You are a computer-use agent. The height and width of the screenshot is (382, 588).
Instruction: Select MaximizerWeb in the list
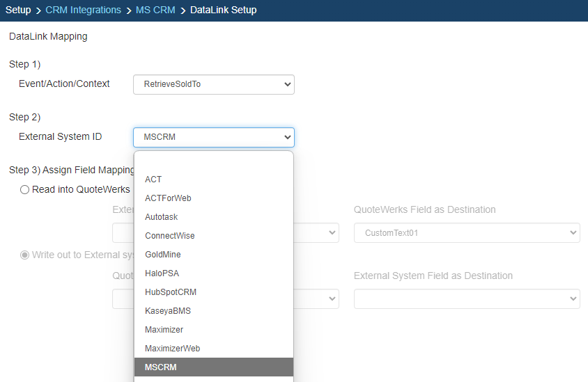coord(172,349)
